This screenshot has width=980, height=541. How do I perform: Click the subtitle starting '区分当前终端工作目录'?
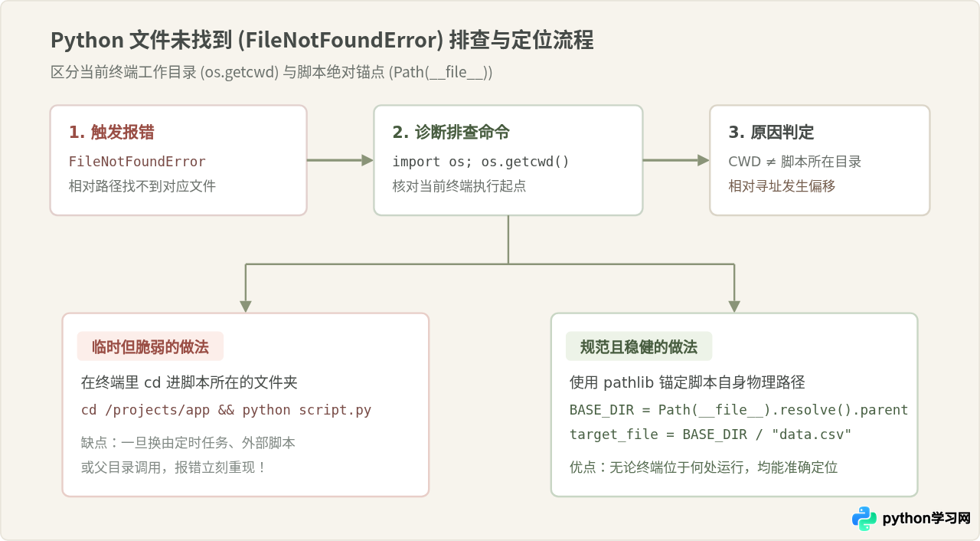click(x=272, y=73)
